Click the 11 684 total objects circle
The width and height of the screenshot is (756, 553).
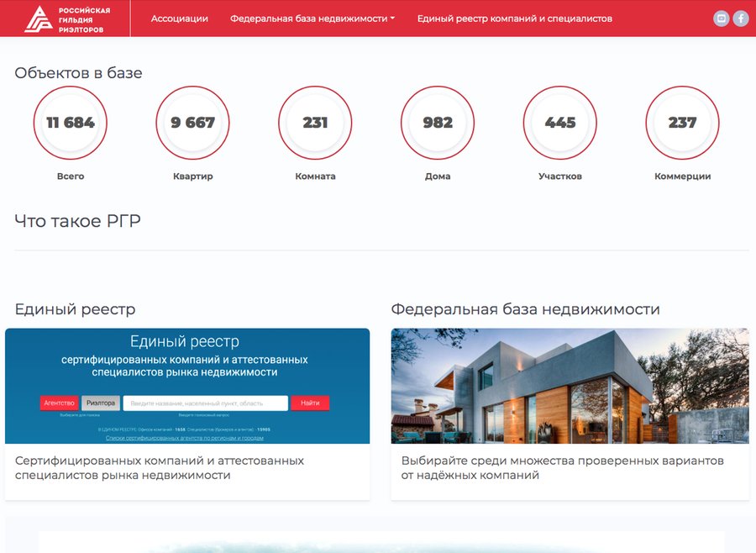[71, 123]
